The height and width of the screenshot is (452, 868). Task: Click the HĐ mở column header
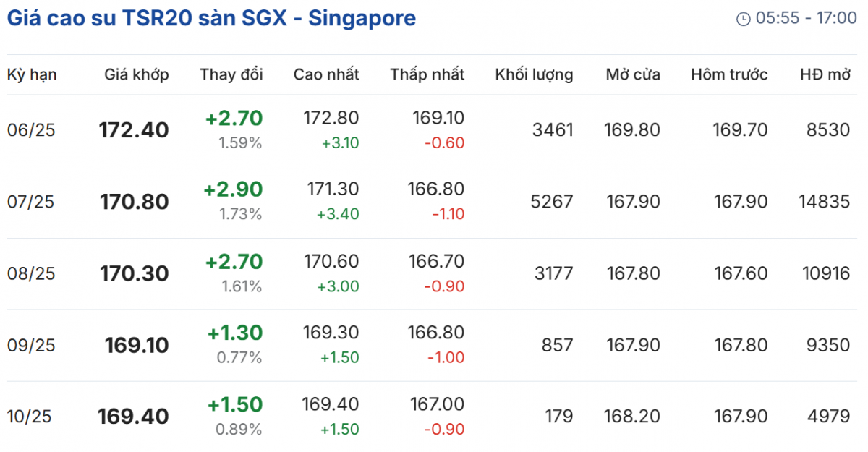click(x=825, y=74)
